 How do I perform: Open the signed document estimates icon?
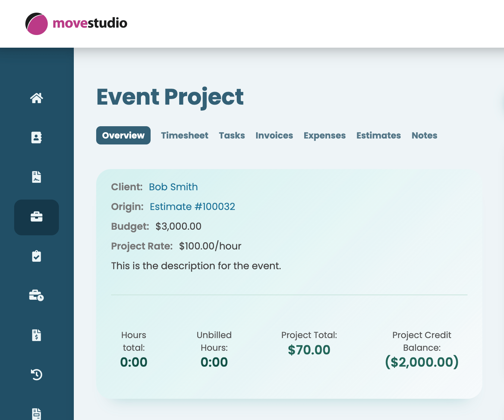(x=37, y=177)
